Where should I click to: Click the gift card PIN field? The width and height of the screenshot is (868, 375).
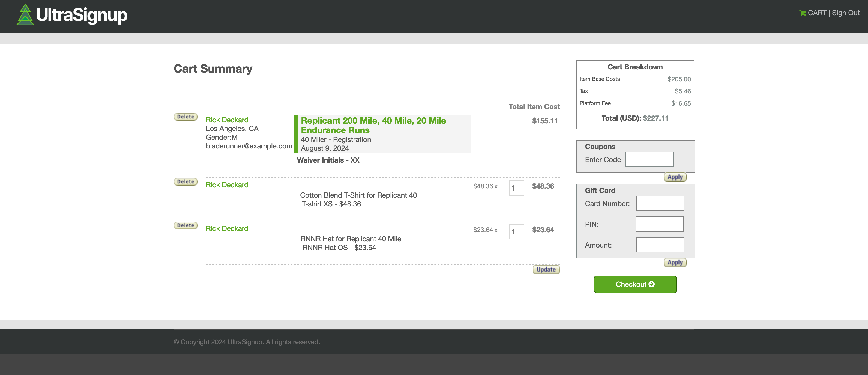click(x=659, y=224)
